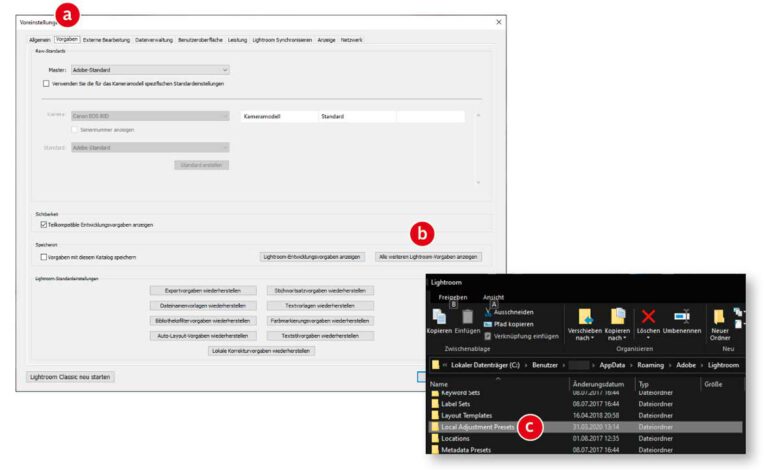Click Umbenennen icon in Explorer ribbon
The height and width of the screenshot is (470, 780).
682,316
